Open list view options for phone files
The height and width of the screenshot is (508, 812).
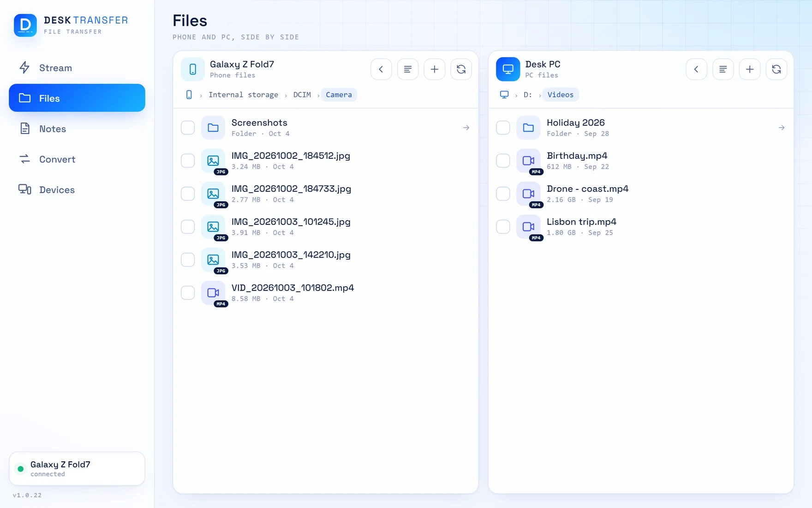click(x=408, y=69)
